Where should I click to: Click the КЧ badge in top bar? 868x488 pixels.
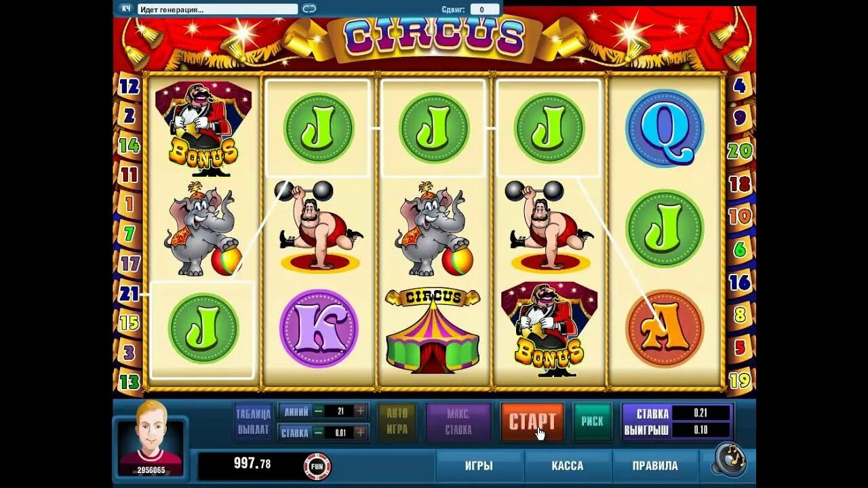(126, 9)
